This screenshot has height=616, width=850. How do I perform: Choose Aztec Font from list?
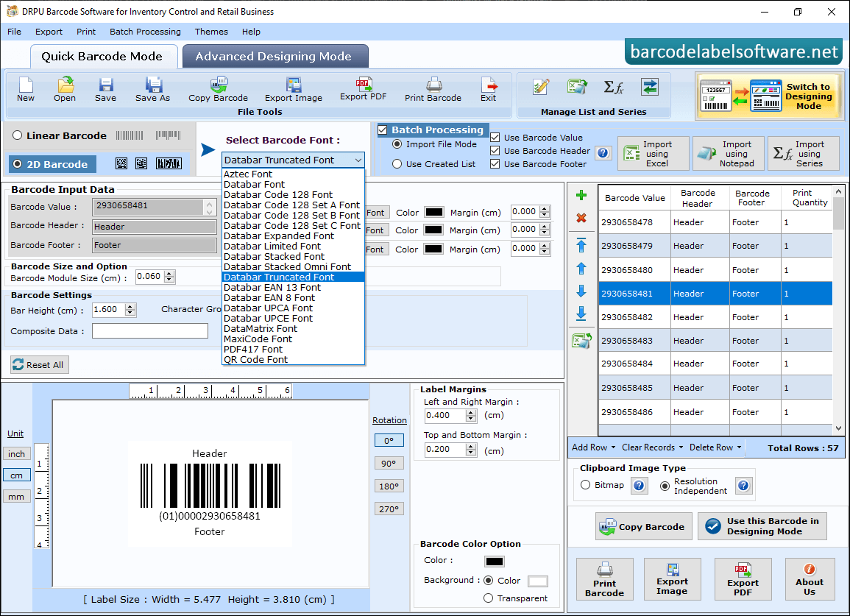tap(294, 174)
